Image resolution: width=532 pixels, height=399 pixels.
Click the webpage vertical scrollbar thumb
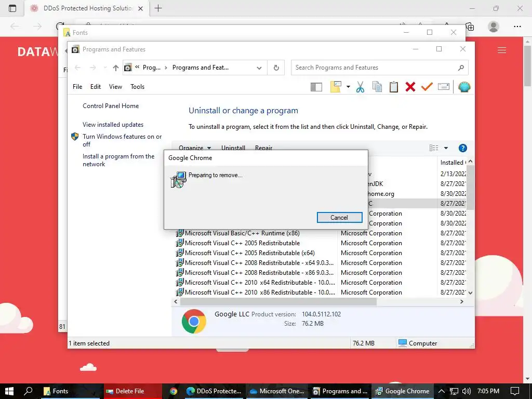coord(527,65)
